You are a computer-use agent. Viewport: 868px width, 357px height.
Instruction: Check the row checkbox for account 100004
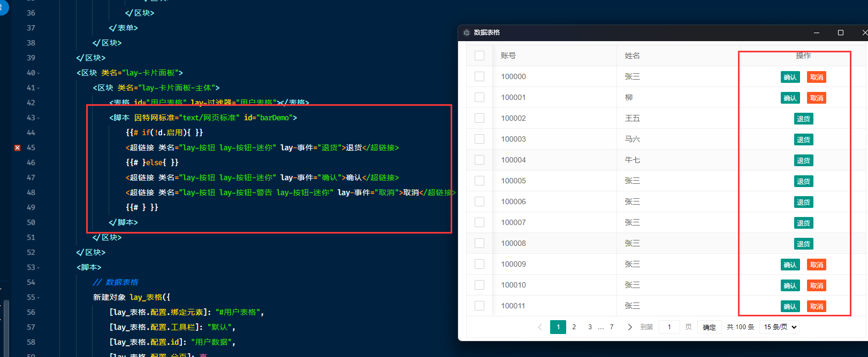pos(479,160)
